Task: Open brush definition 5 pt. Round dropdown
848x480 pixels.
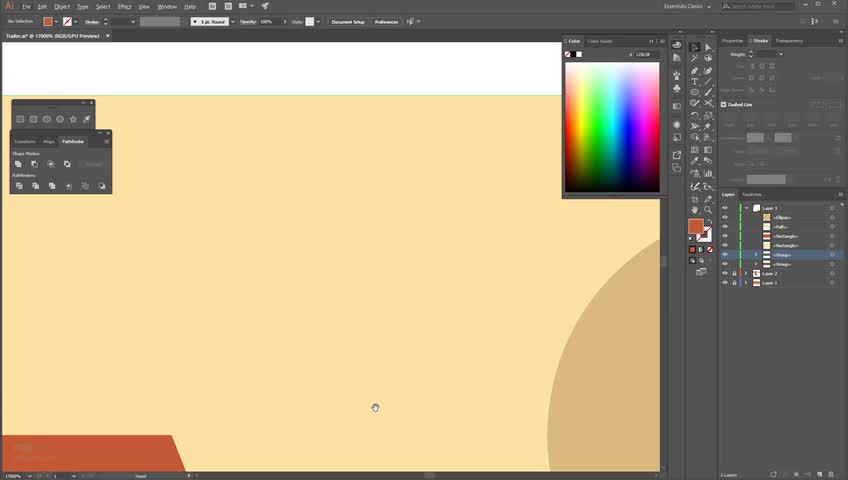Action: tap(233, 22)
